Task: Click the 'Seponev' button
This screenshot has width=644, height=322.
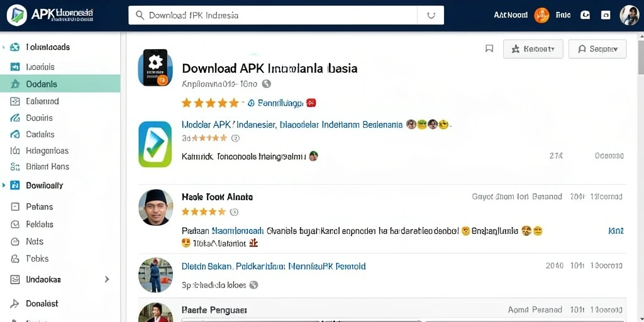Action: (597, 49)
